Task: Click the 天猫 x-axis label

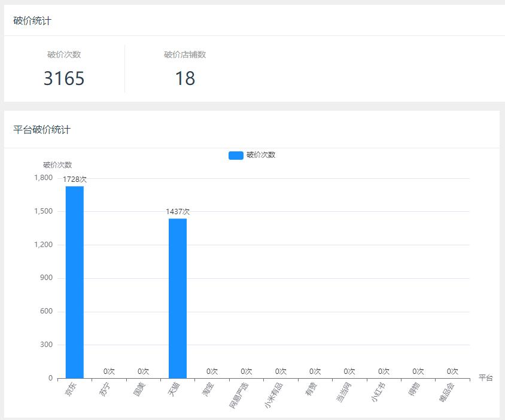Action: (174, 389)
